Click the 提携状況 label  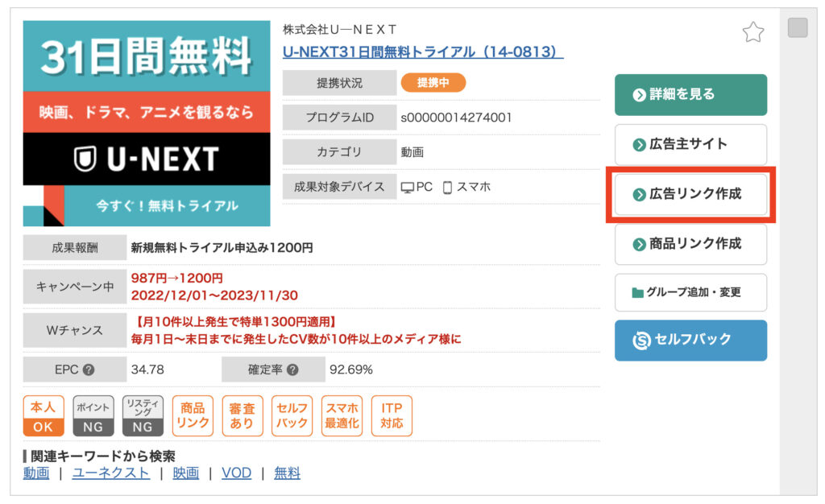(x=339, y=83)
